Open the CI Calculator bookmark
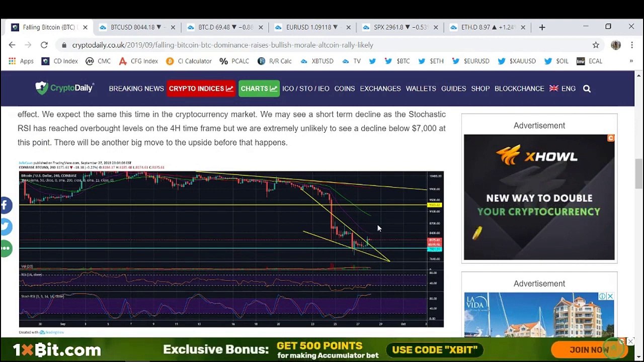The height and width of the screenshot is (362, 644). tap(189, 61)
